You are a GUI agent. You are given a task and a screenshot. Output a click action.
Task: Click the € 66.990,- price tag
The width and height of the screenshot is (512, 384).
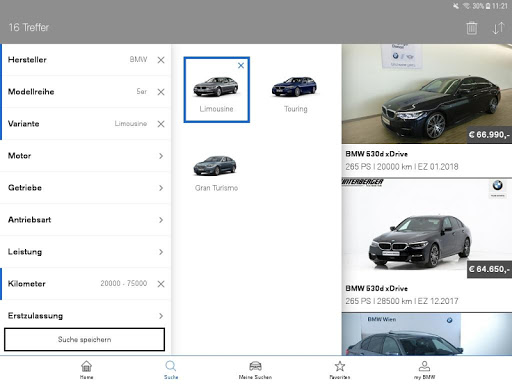click(x=489, y=135)
